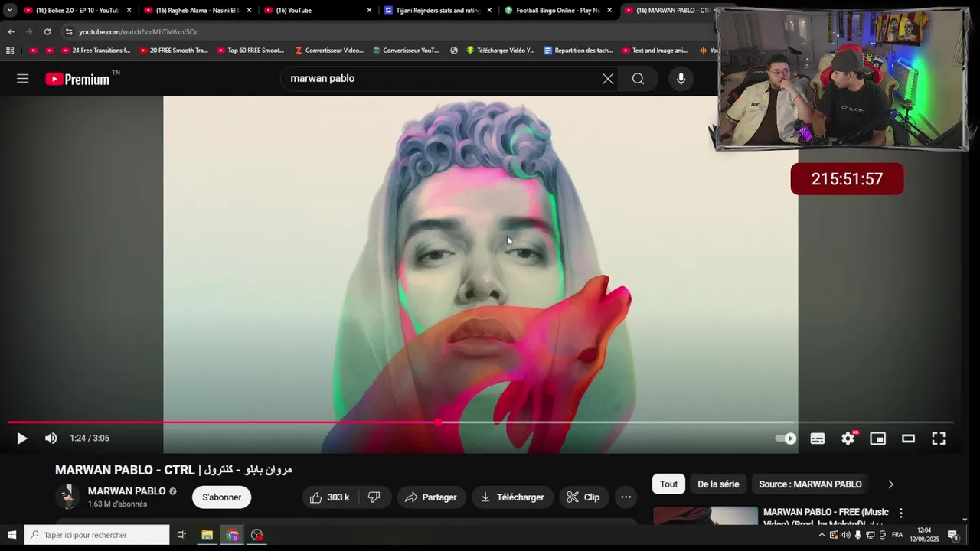Seek using the red video progress bar

480,422
